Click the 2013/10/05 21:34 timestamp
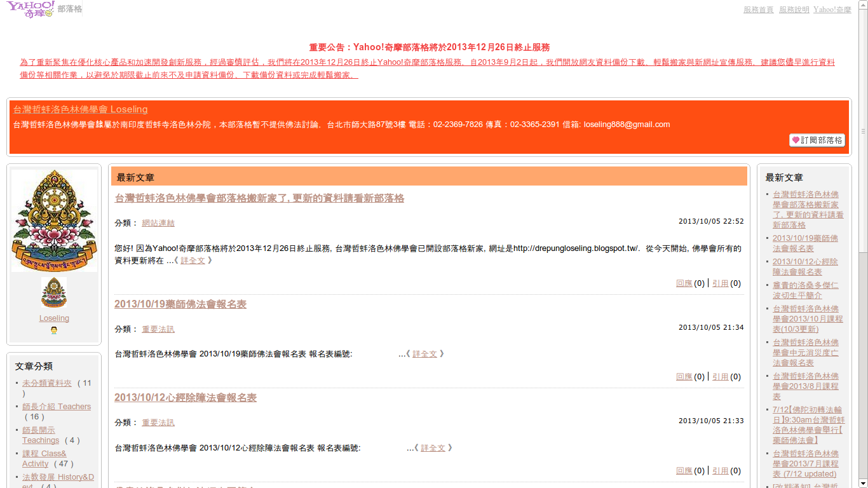 (x=711, y=328)
